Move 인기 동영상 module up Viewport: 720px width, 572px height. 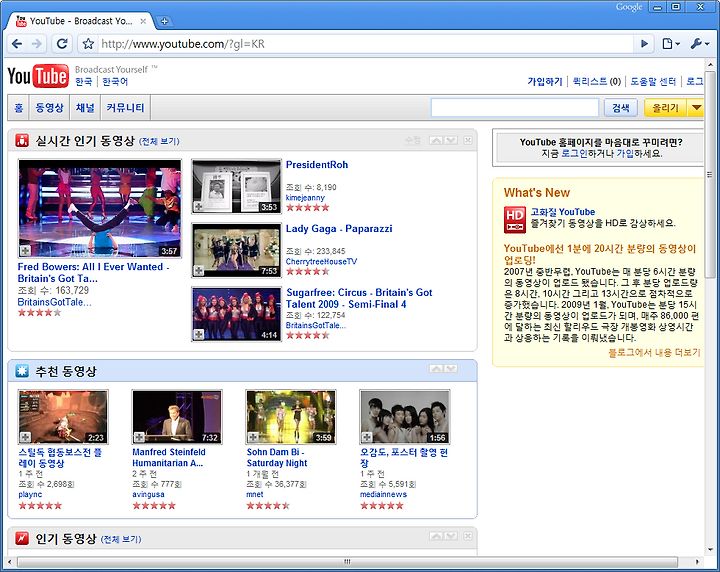pyautogui.click(x=436, y=536)
